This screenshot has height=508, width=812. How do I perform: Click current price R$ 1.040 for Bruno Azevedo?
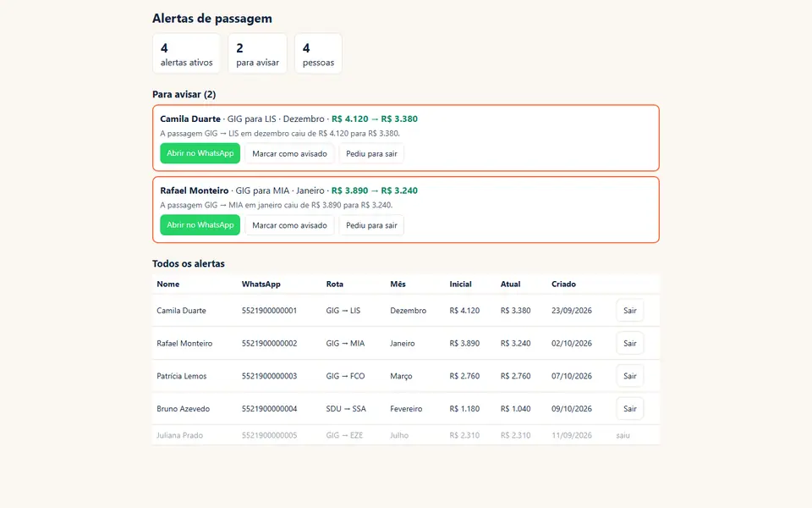tap(515, 408)
